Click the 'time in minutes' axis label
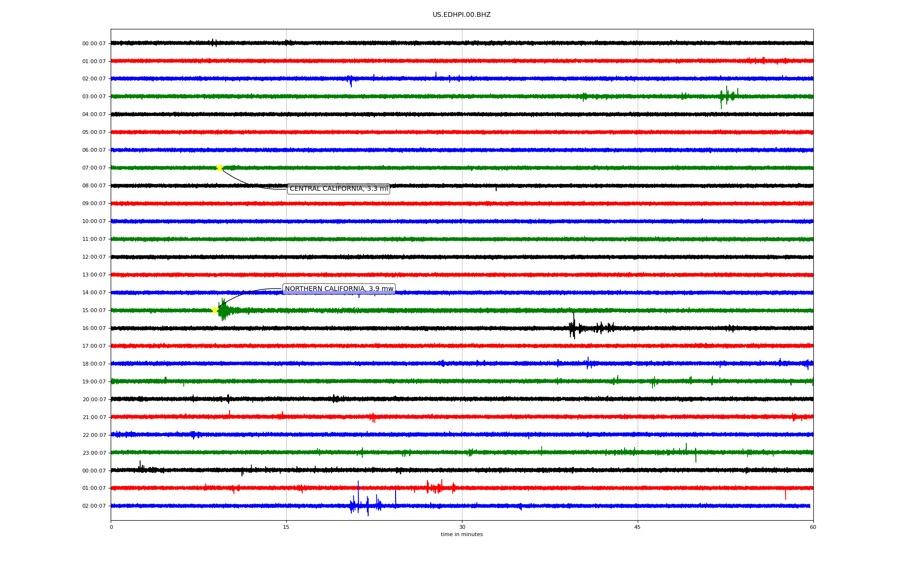This screenshot has height=578, width=924. coord(462,535)
